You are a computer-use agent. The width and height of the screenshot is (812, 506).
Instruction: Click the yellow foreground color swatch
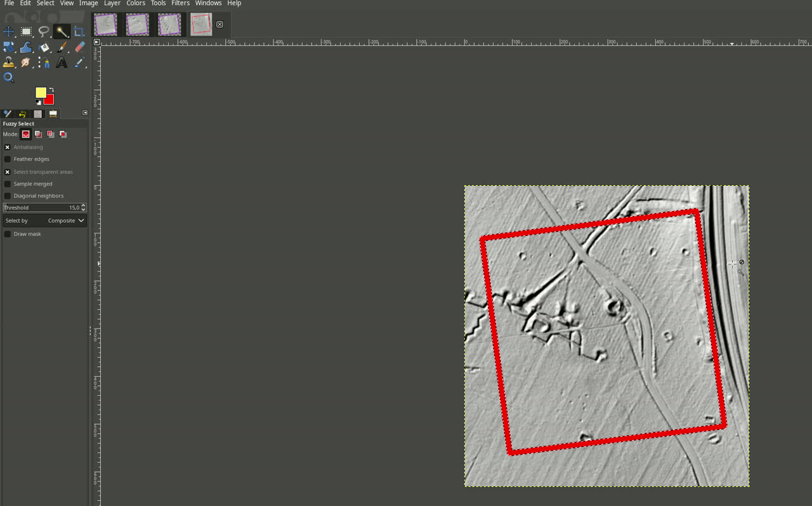click(41, 93)
